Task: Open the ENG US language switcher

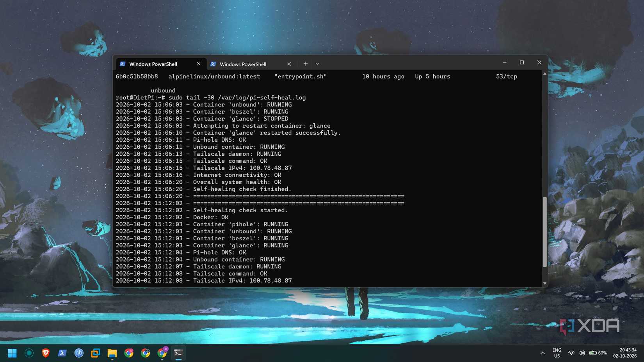Action: (557, 353)
